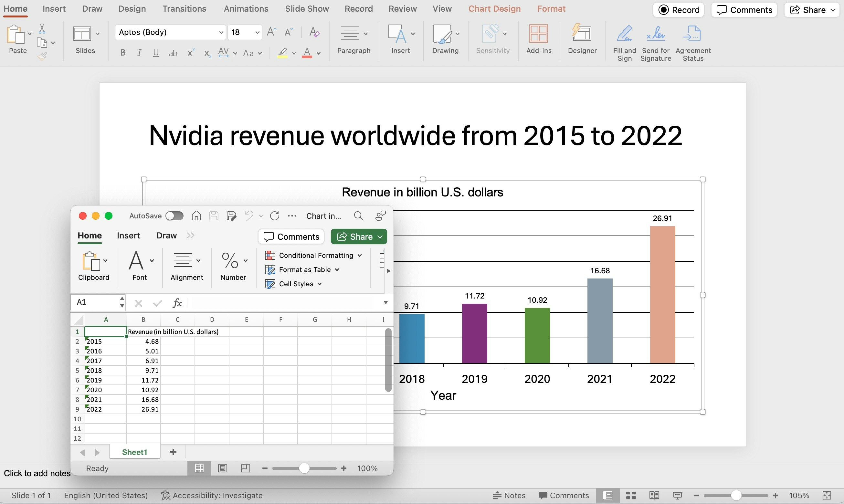The width and height of the screenshot is (844, 504).
Task: Open the Add-ins gallery
Action: 538,34
